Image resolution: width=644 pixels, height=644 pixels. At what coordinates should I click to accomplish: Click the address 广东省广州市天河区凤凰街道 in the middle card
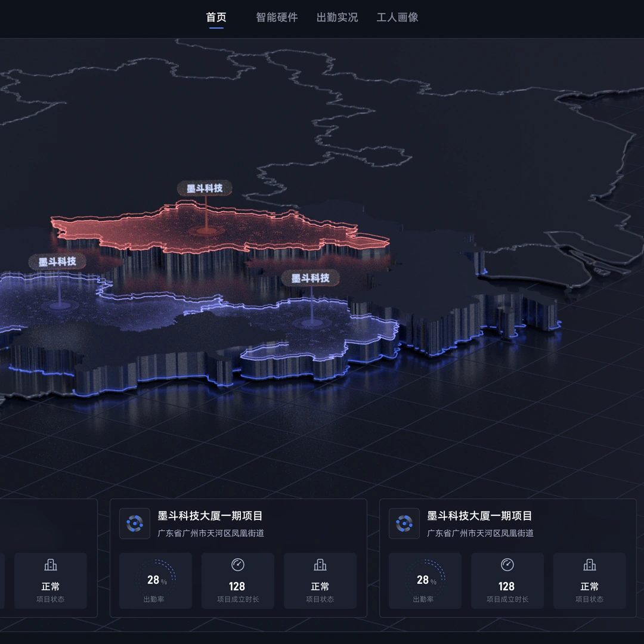tap(210, 533)
